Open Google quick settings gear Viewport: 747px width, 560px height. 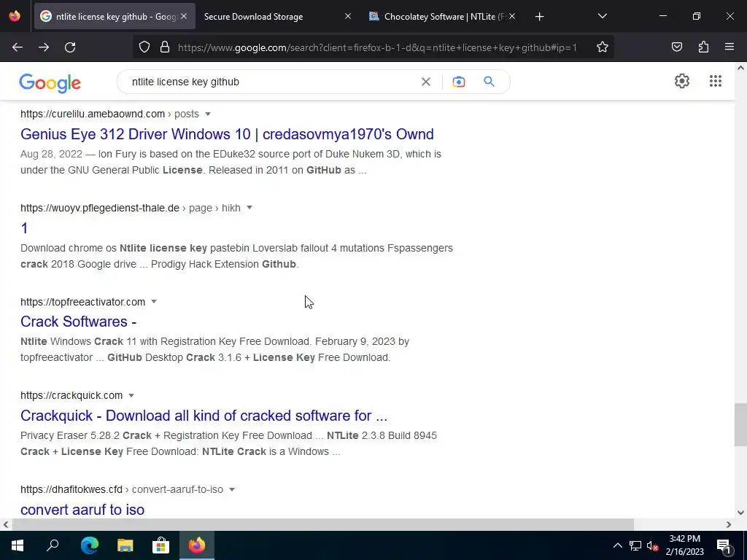click(682, 82)
